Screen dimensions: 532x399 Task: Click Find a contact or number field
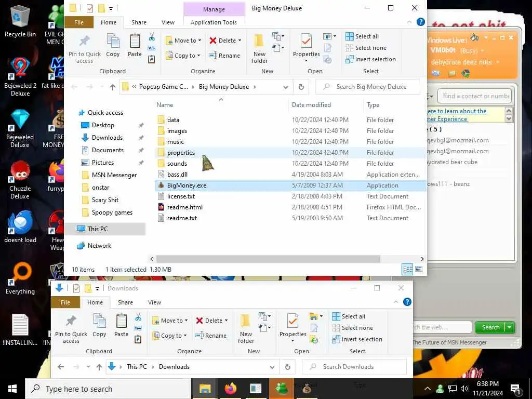[474, 96]
